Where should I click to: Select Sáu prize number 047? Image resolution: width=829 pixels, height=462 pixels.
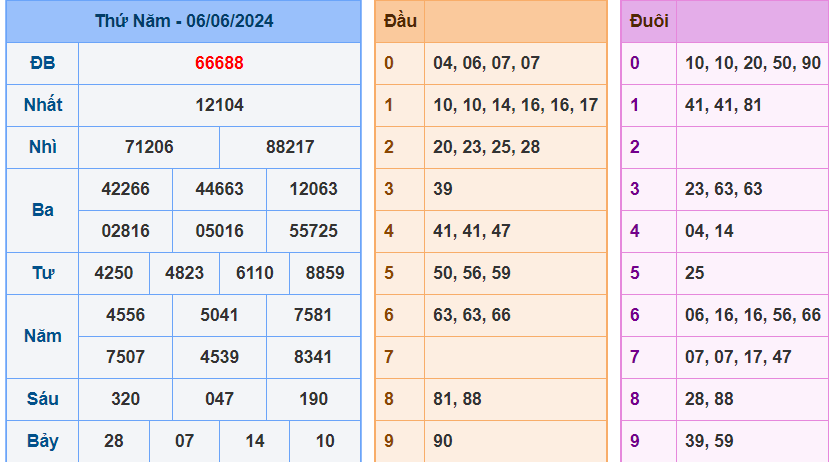[219, 399]
